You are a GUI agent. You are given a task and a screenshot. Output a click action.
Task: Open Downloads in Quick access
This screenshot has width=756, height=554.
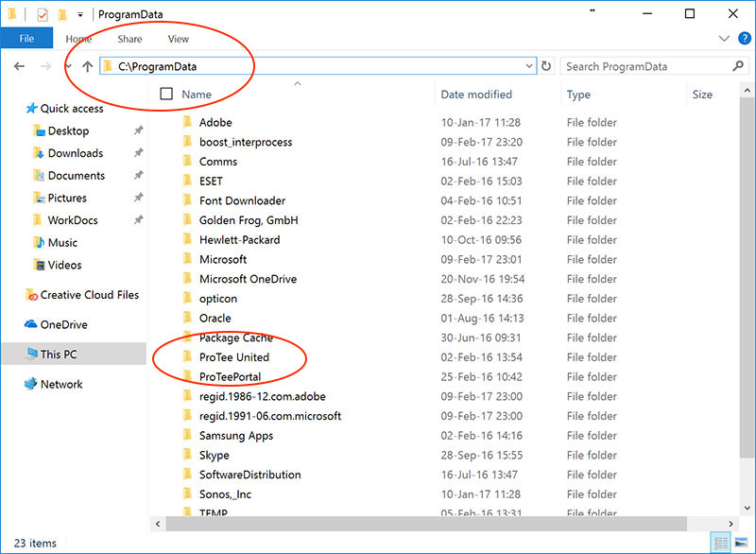(76, 153)
